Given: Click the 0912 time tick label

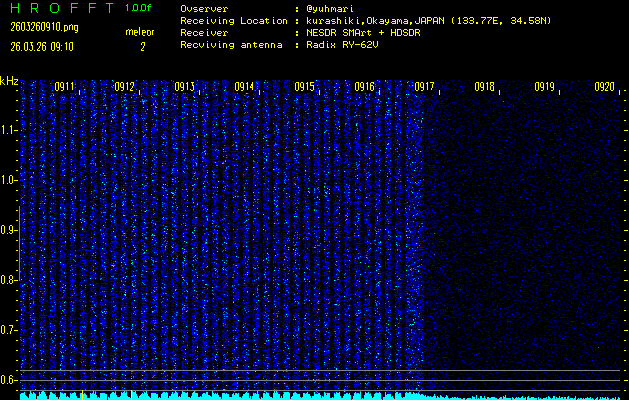Looking at the screenshot, I should [124, 87].
